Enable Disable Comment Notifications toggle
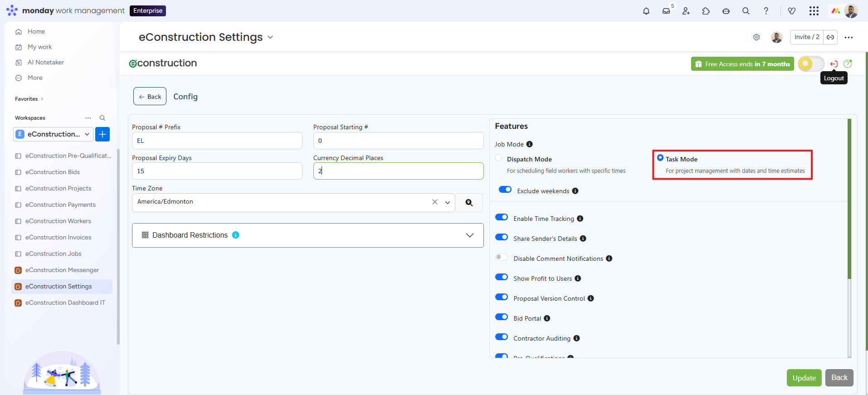868x395 pixels. (x=502, y=257)
